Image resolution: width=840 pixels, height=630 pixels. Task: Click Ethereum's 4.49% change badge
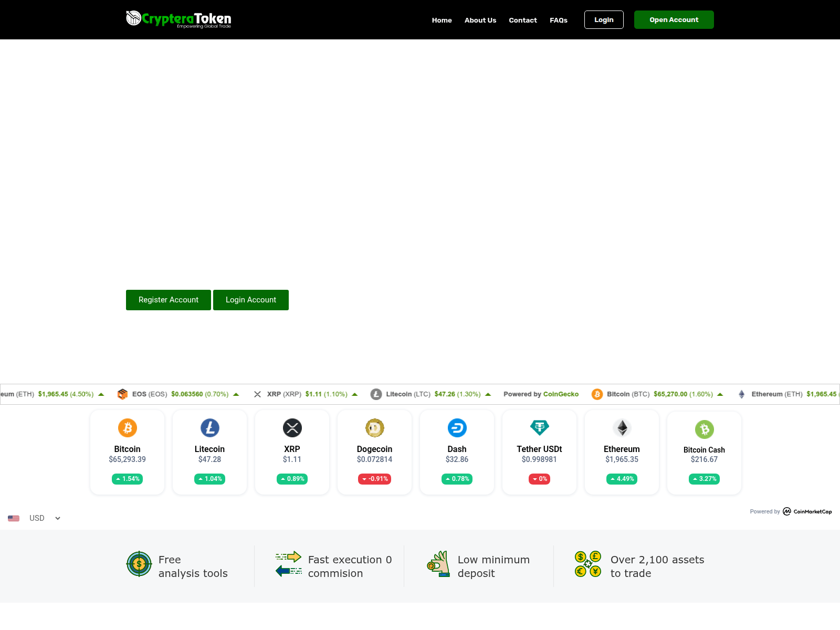(x=622, y=479)
